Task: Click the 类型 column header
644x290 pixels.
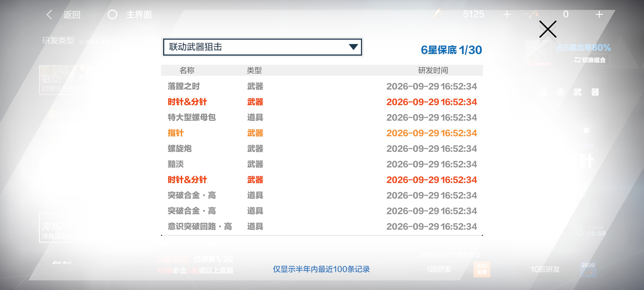Action: 254,70
